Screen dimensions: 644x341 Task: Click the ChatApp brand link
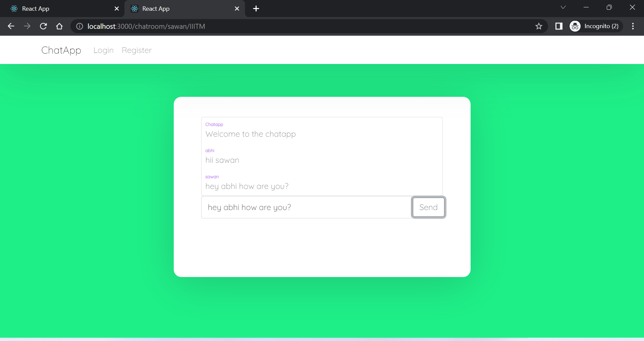61,50
